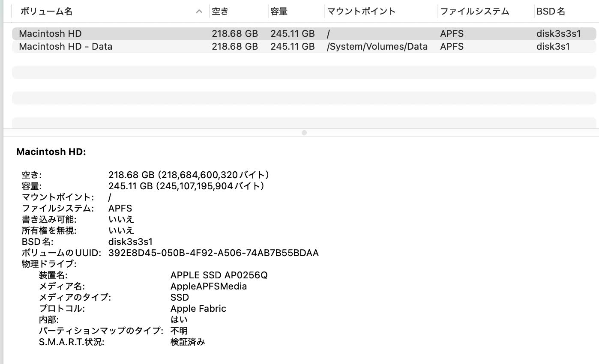This screenshot has width=599, height=364.
Task: Sort volumes by the 空き column
Action: coord(221,12)
